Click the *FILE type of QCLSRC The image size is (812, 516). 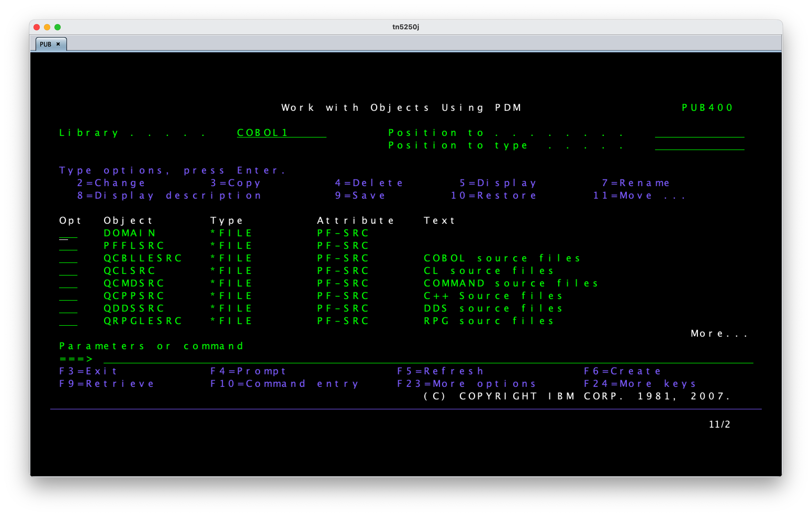click(x=231, y=271)
